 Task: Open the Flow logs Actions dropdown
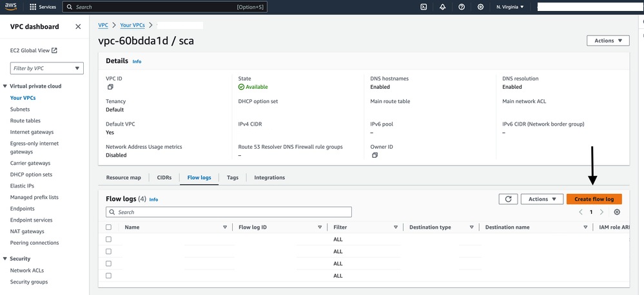(x=542, y=199)
